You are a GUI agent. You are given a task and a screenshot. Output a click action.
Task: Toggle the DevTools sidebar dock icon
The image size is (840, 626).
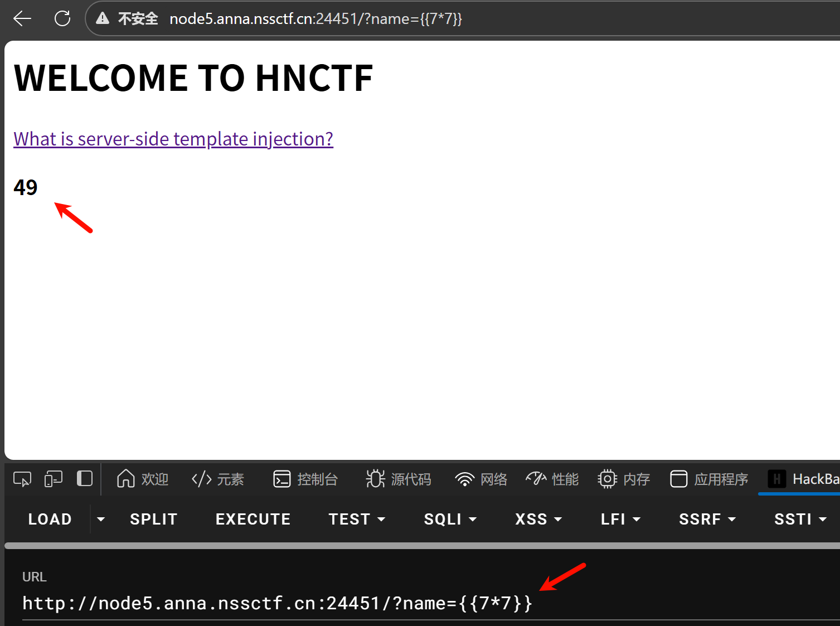[85, 479]
